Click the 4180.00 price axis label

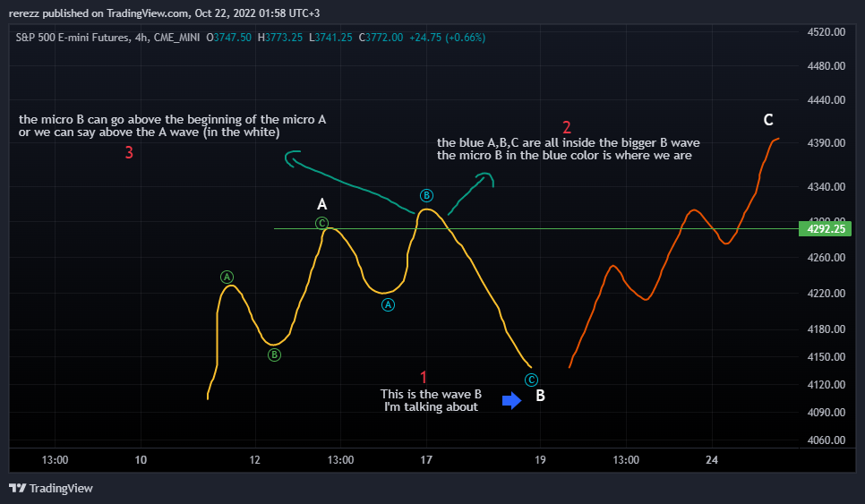[x=826, y=329]
